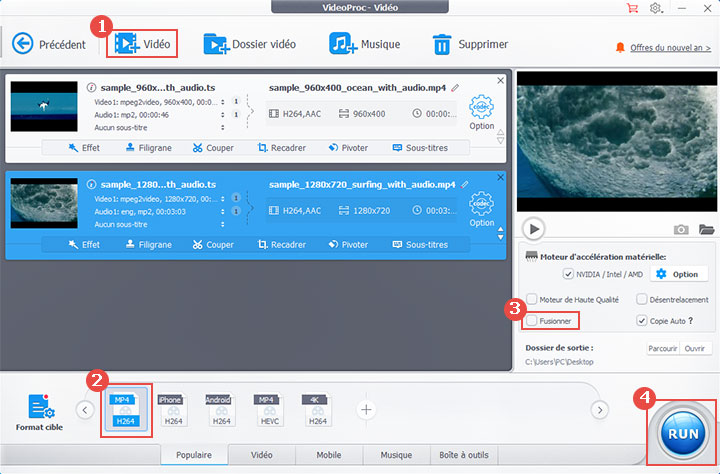This screenshot has height=474, width=720.
Task: Rename output sample_1280x720_surfing_with_audio.mp4 with the pencil
Action: [x=465, y=184]
